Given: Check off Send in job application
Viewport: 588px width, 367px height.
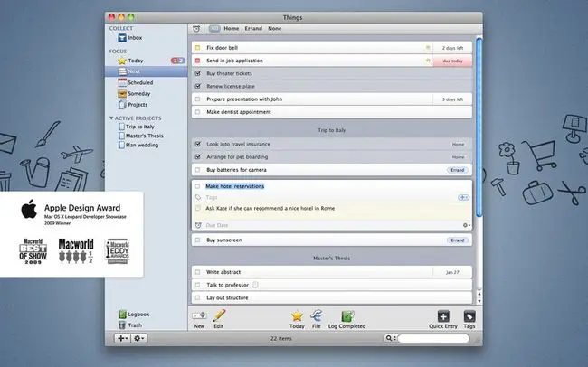Looking at the screenshot, I should click(x=197, y=61).
